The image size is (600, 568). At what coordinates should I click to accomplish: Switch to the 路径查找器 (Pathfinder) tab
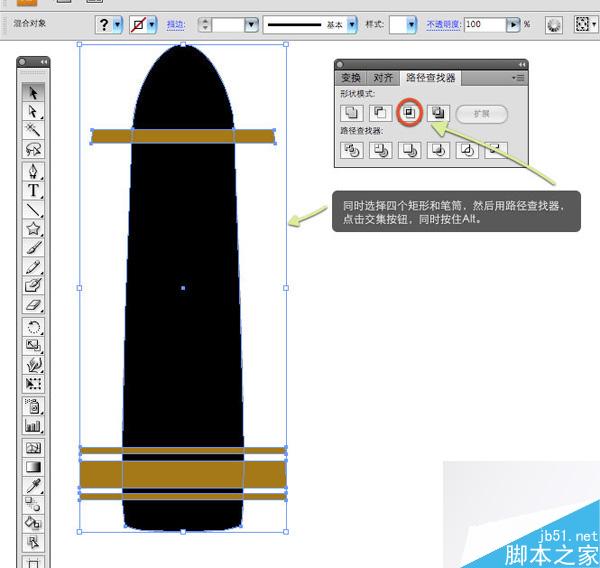point(430,78)
